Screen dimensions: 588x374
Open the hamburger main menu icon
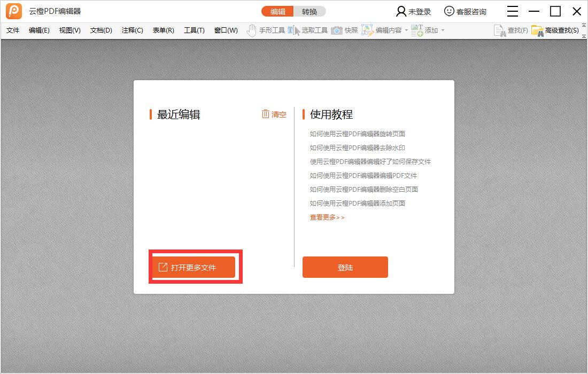pos(512,11)
